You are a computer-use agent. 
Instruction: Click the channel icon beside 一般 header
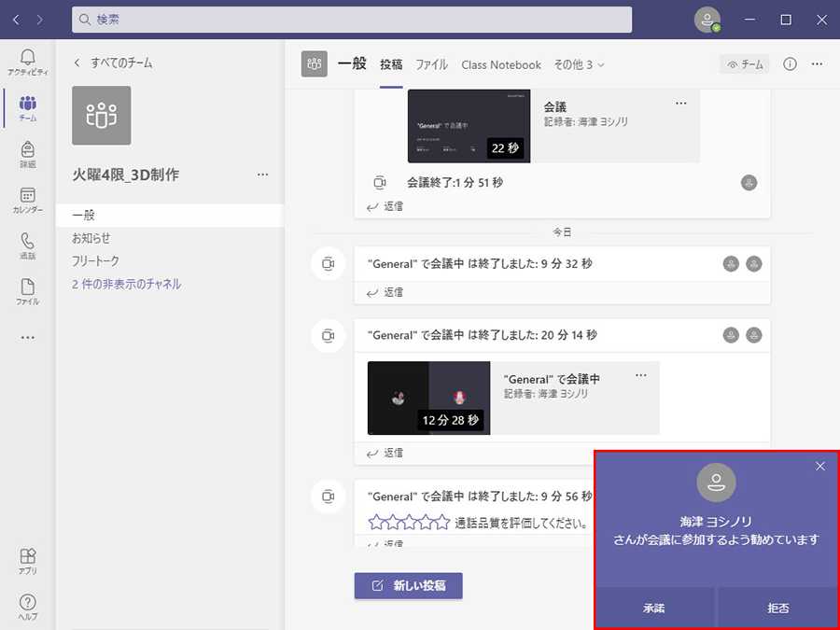(x=315, y=64)
